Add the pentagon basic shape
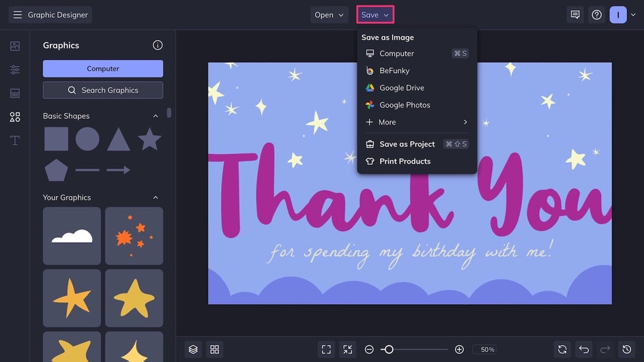Image resolution: width=644 pixels, height=362 pixels. [x=56, y=170]
